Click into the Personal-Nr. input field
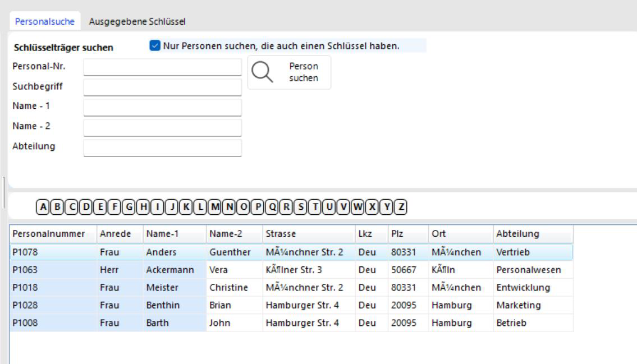The height and width of the screenshot is (364, 637). pyautogui.click(x=162, y=67)
